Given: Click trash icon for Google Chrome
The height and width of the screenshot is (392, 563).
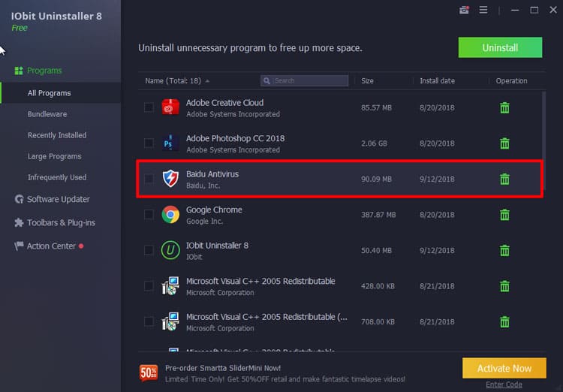Looking at the screenshot, I should (x=504, y=215).
